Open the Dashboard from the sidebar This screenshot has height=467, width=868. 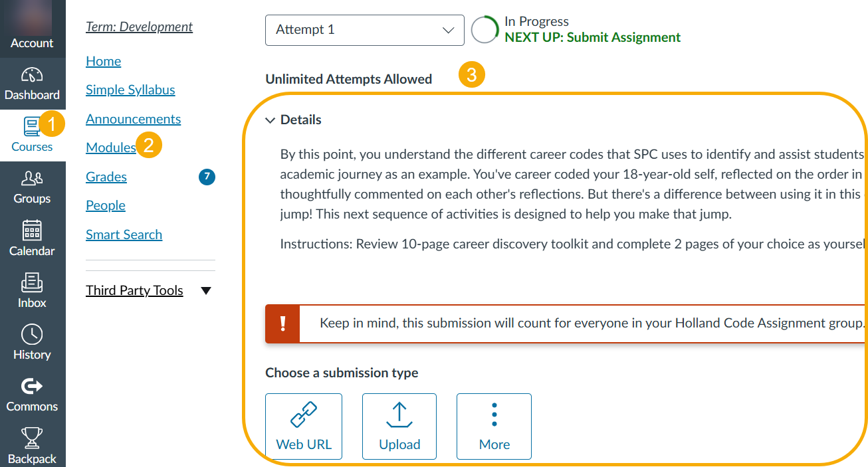click(x=32, y=83)
